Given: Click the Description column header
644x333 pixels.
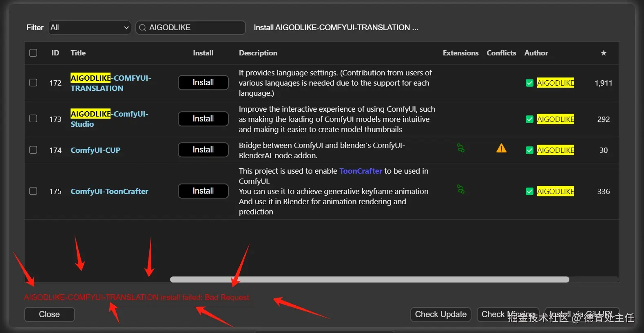Looking at the screenshot, I should [x=258, y=53].
